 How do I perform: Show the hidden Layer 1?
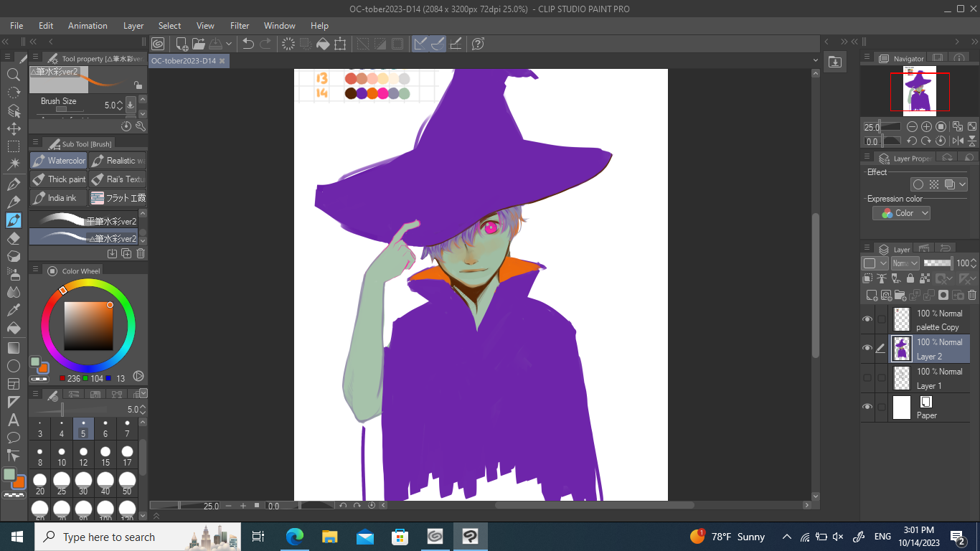(867, 378)
